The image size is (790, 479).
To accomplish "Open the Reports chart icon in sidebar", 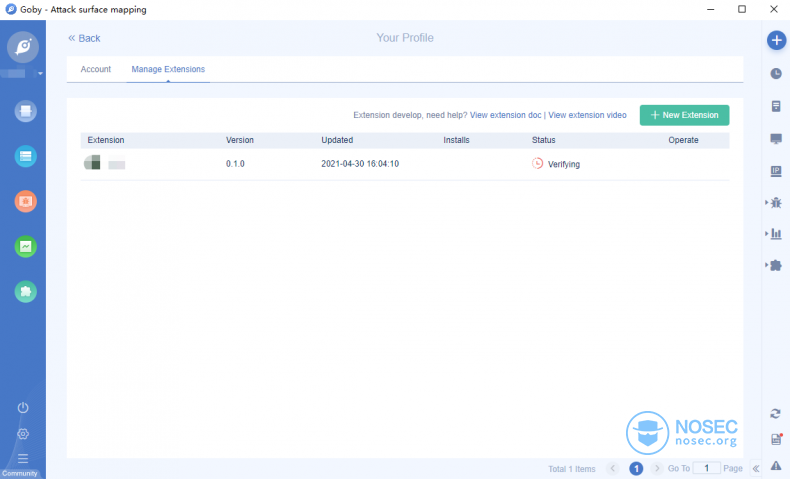I will [x=25, y=246].
